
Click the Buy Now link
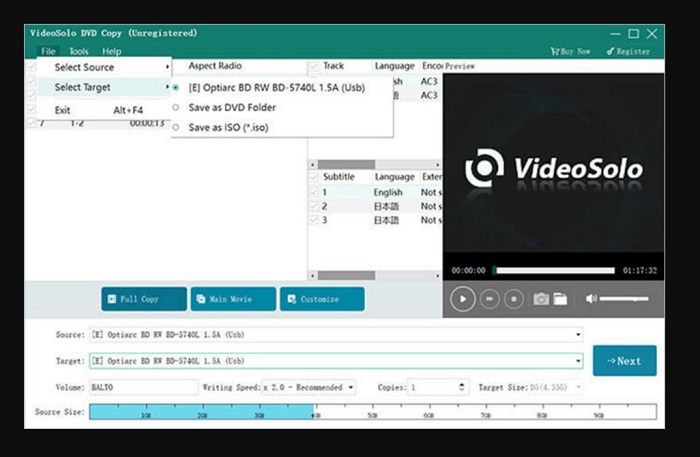(571, 51)
